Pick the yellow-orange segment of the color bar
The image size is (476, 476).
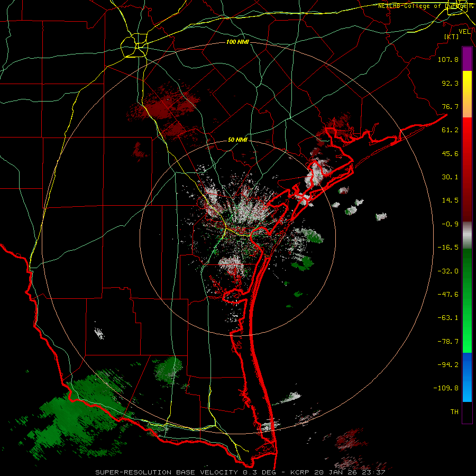pyautogui.click(x=468, y=94)
